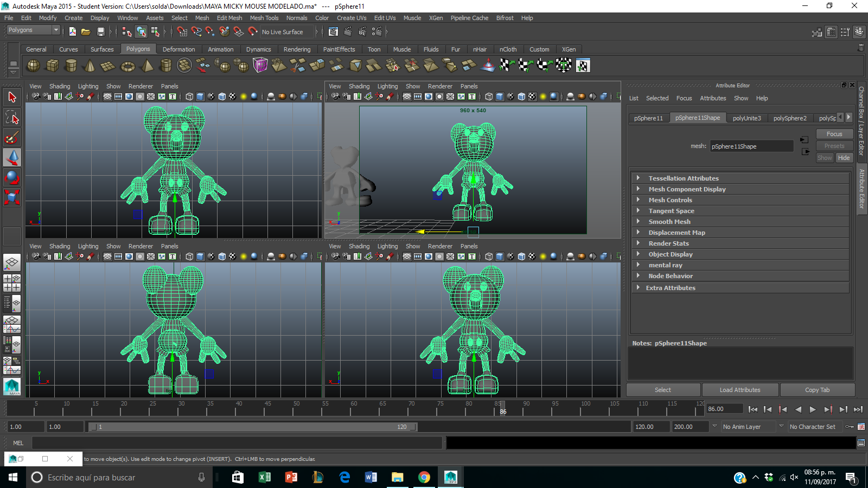Select the polyUnite3 attribute tab
This screenshot has width=868, height=488.
point(746,118)
